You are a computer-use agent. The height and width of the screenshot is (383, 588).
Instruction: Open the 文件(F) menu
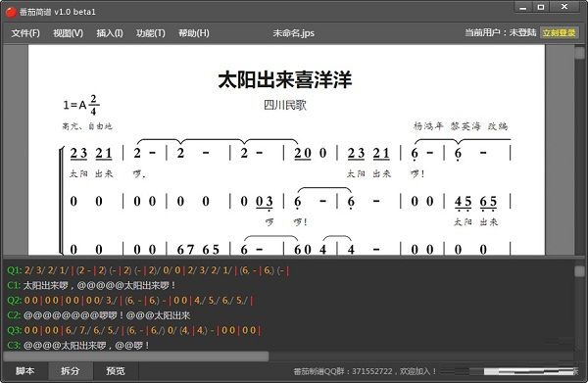click(25, 33)
